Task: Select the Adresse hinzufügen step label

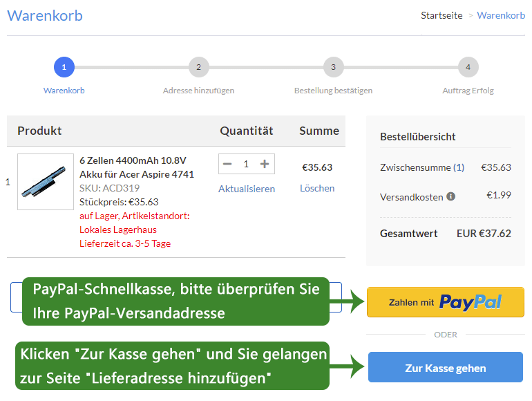Action: (198, 91)
